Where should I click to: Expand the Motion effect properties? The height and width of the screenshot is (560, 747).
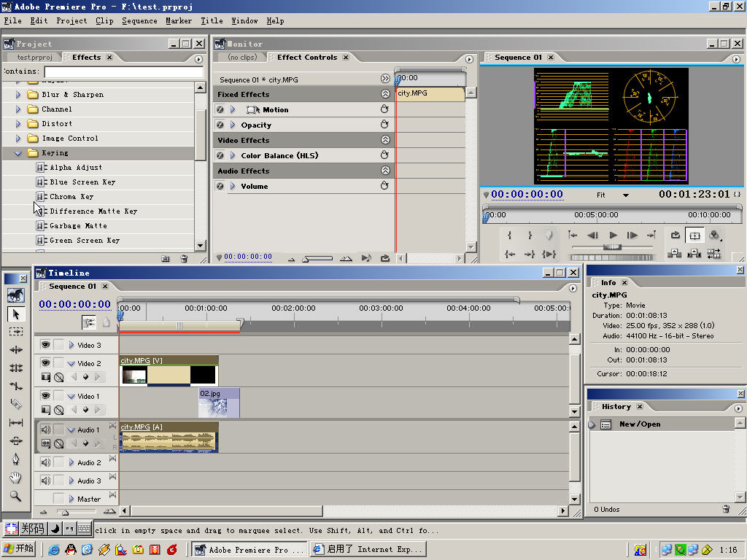233,109
